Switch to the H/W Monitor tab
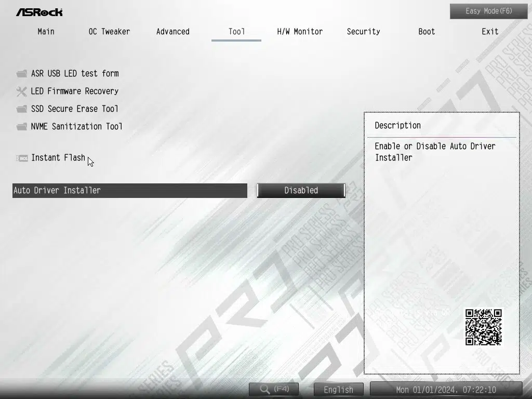The height and width of the screenshot is (399, 532). pyautogui.click(x=300, y=32)
